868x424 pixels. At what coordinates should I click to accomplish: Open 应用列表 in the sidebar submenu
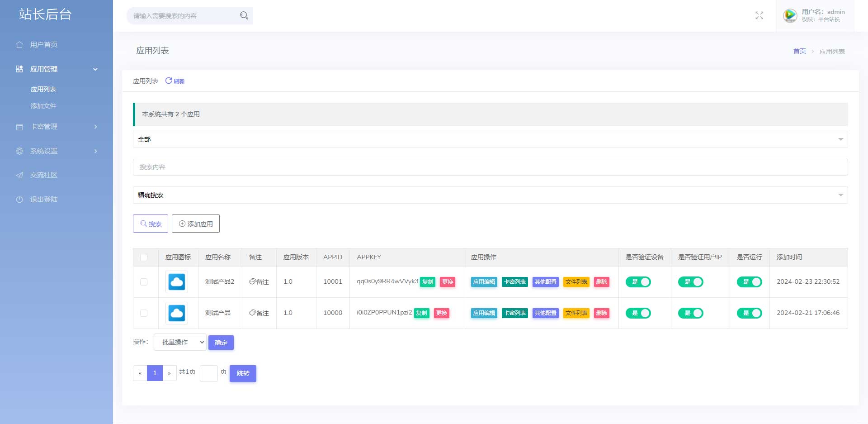coord(43,89)
